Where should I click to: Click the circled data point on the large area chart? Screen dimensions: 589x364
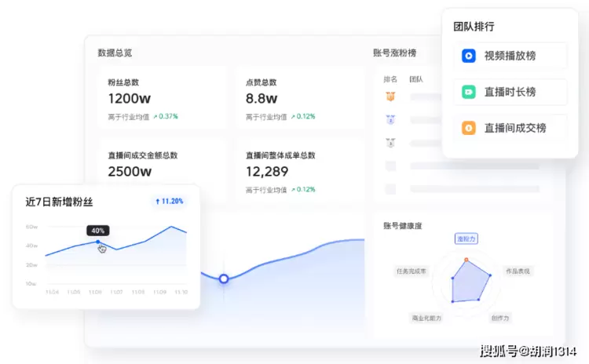click(224, 278)
